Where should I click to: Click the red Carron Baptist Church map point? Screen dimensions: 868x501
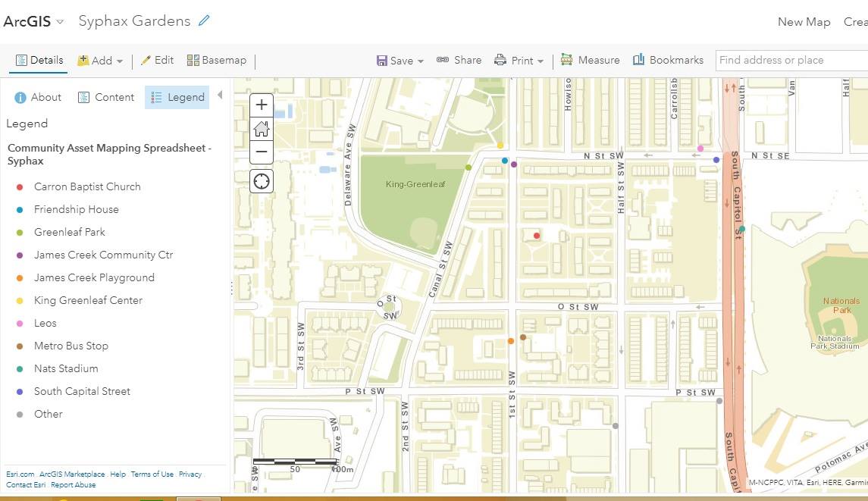pos(537,236)
